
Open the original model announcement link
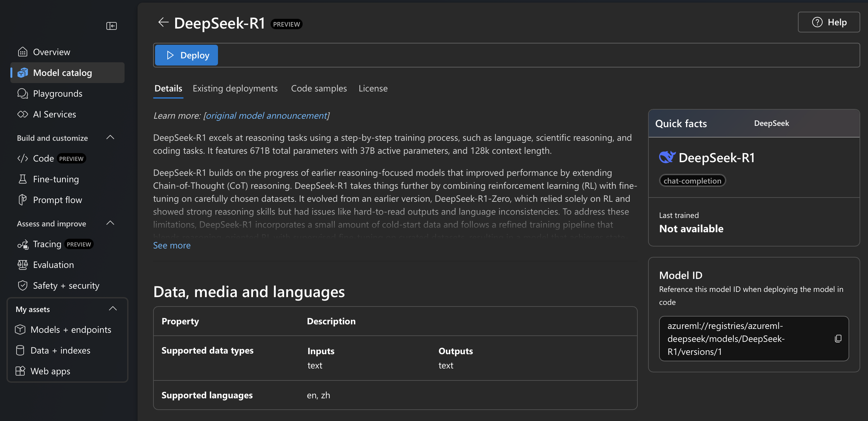point(266,115)
